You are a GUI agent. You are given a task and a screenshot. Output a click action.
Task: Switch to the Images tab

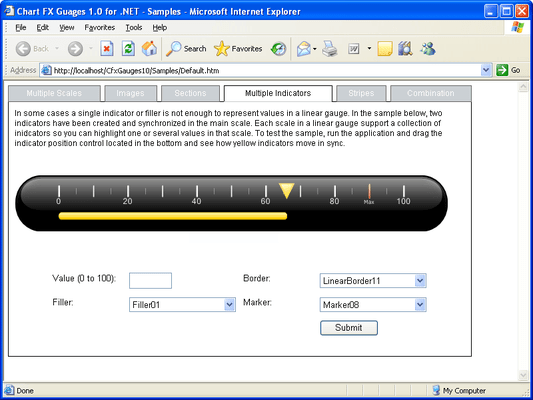[131, 93]
